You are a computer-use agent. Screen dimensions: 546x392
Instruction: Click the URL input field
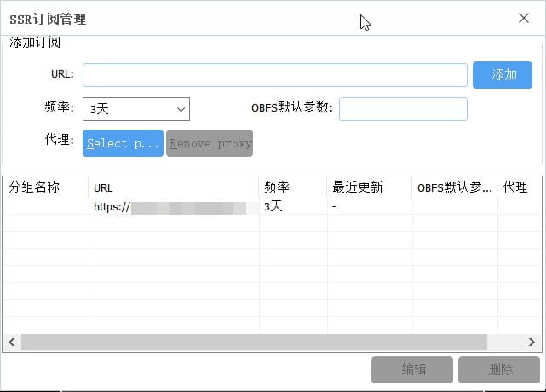pyautogui.click(x=274, y=75)
